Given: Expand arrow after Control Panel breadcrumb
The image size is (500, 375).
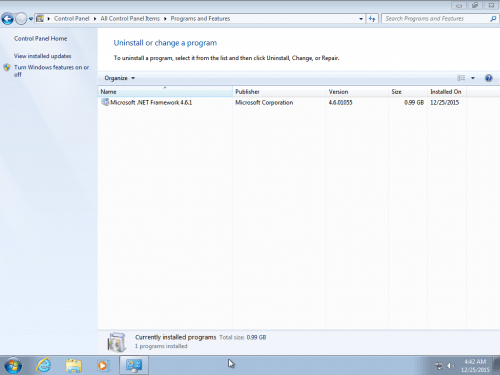Looking at the screenshot, I should (x=95, y=19).
